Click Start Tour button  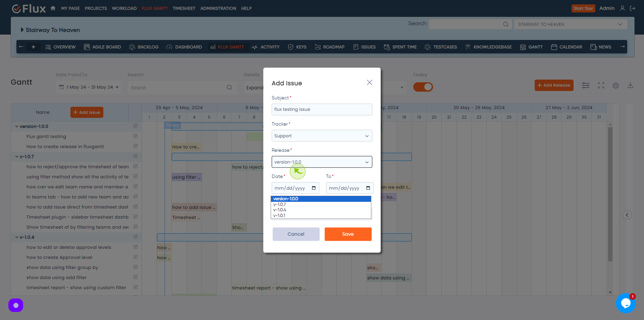click(x=583, y=8)
